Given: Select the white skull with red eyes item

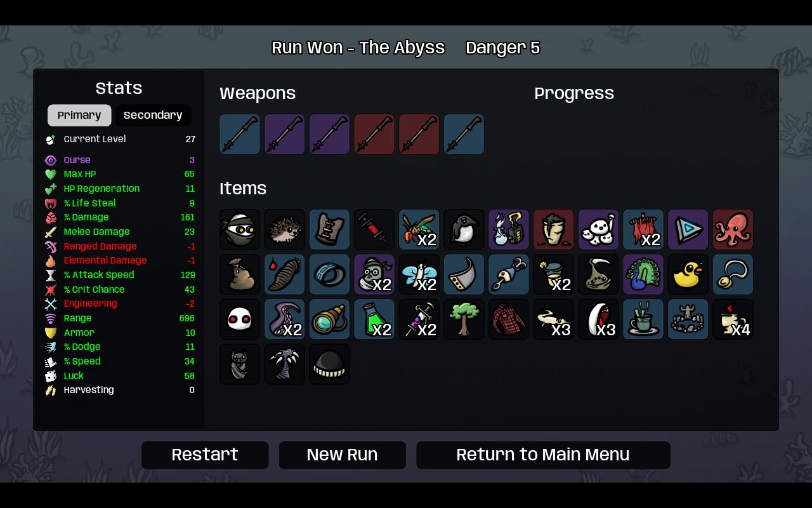Looking at the screenshot, I should pos(240,319).
